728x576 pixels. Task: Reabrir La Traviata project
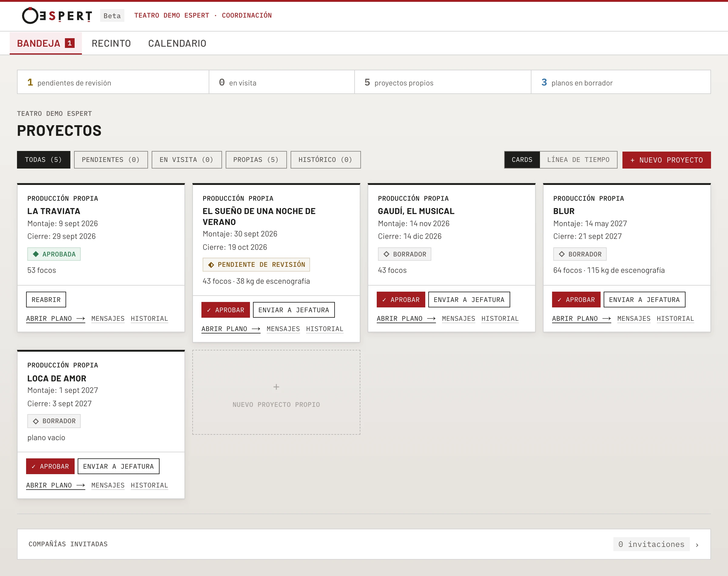[46, 300]
